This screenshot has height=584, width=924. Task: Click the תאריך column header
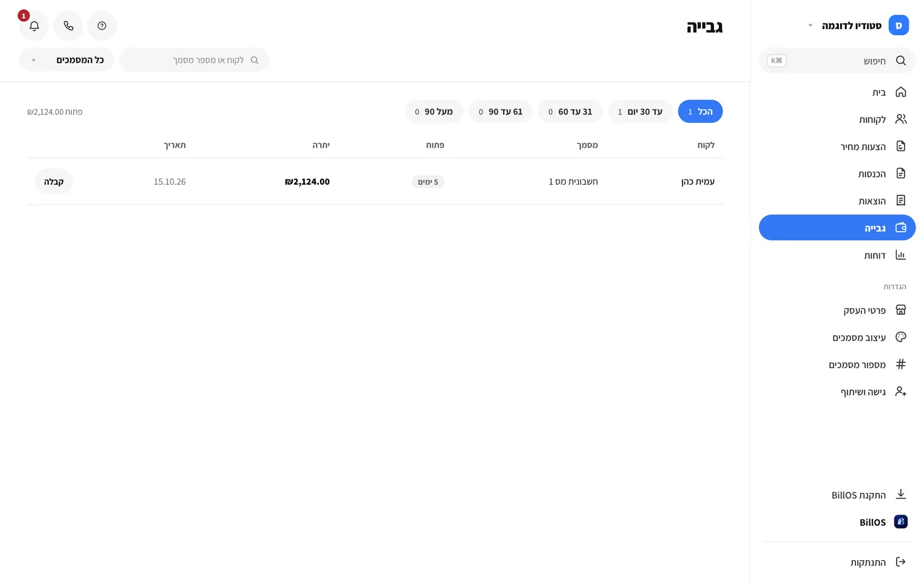(x=175, y=145)
